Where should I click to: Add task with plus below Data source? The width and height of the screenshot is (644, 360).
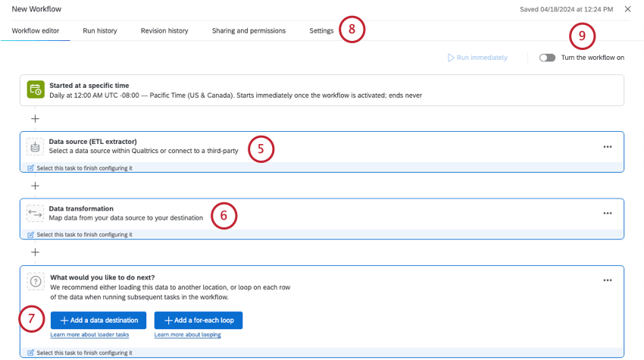36,186
